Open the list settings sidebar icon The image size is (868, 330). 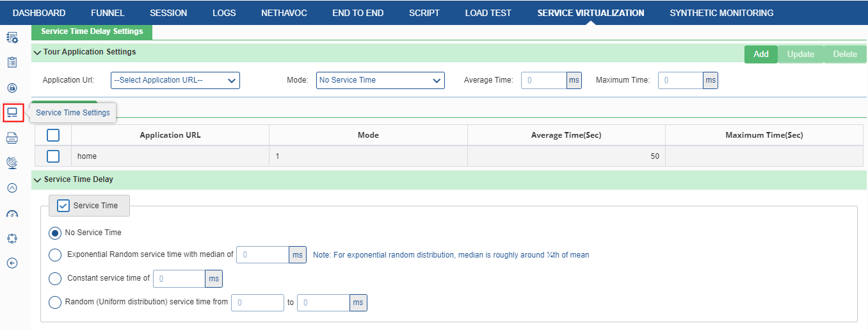(x=12, y=38)
